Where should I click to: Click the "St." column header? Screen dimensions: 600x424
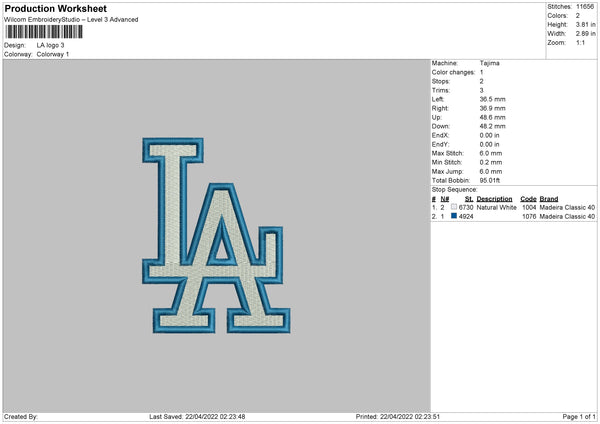point(469,199)
